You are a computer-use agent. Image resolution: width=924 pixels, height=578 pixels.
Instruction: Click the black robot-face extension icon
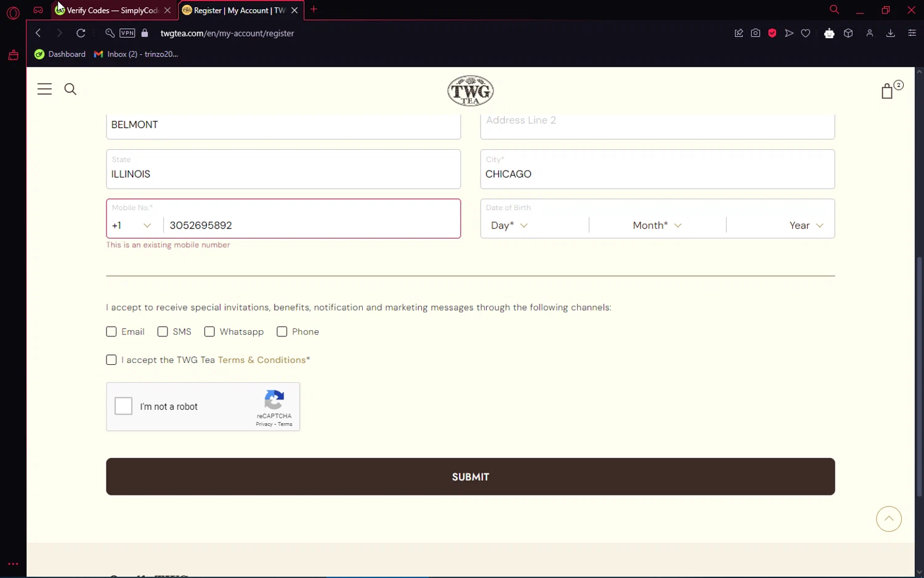[x=829, y=33]
